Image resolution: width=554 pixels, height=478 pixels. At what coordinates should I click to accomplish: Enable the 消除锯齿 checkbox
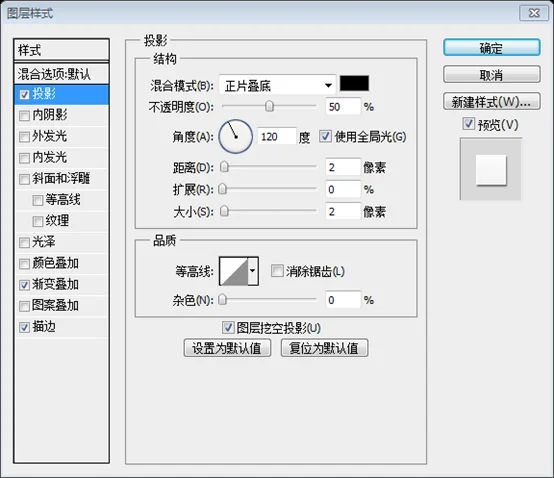point(277,271)
